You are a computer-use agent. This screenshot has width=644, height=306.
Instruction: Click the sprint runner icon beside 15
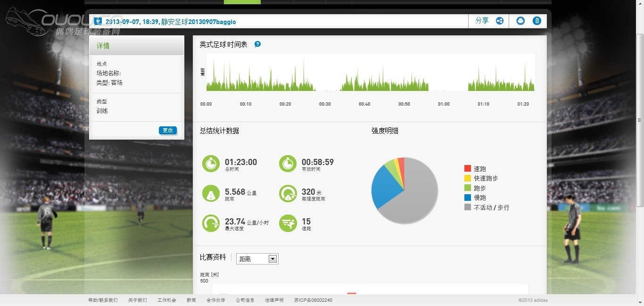tap(288, 223)
